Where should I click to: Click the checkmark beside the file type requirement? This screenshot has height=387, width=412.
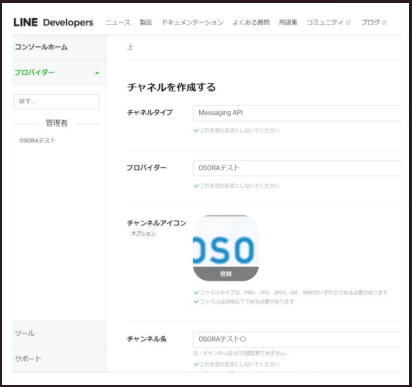click(x=196, y=293)
